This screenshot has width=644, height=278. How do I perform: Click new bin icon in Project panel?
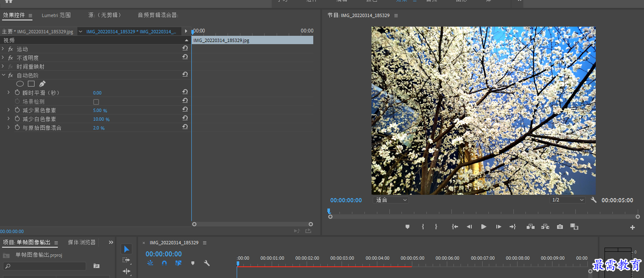(x=97, y=266)
